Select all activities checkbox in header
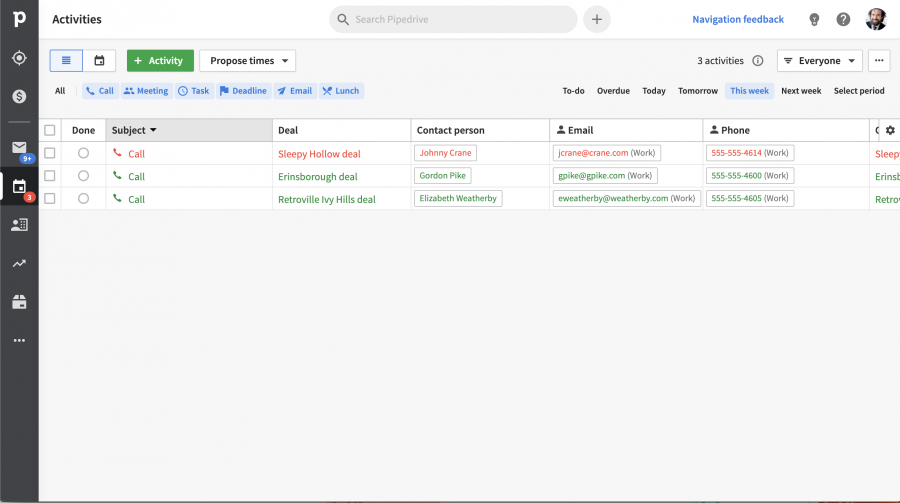The image size is (900, 503). 50,130
